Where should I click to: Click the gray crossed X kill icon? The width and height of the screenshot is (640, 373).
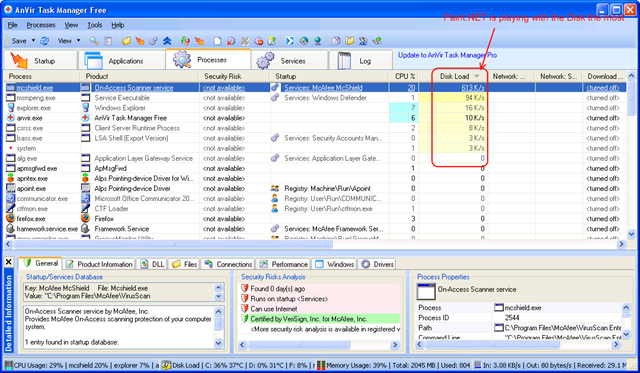point(244,41)
